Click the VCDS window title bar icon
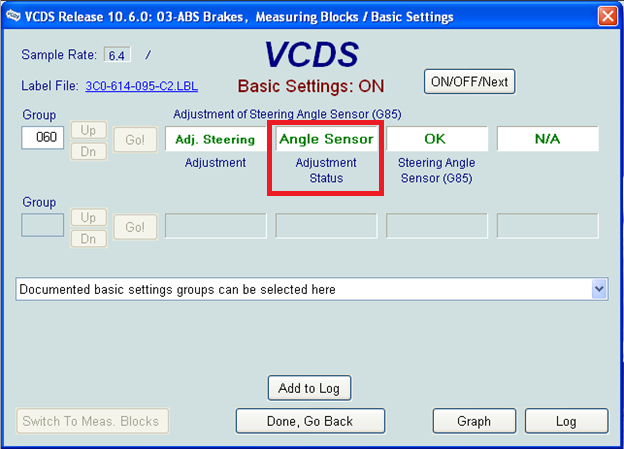Screen dimensions: 624x449 click(12, 16)
